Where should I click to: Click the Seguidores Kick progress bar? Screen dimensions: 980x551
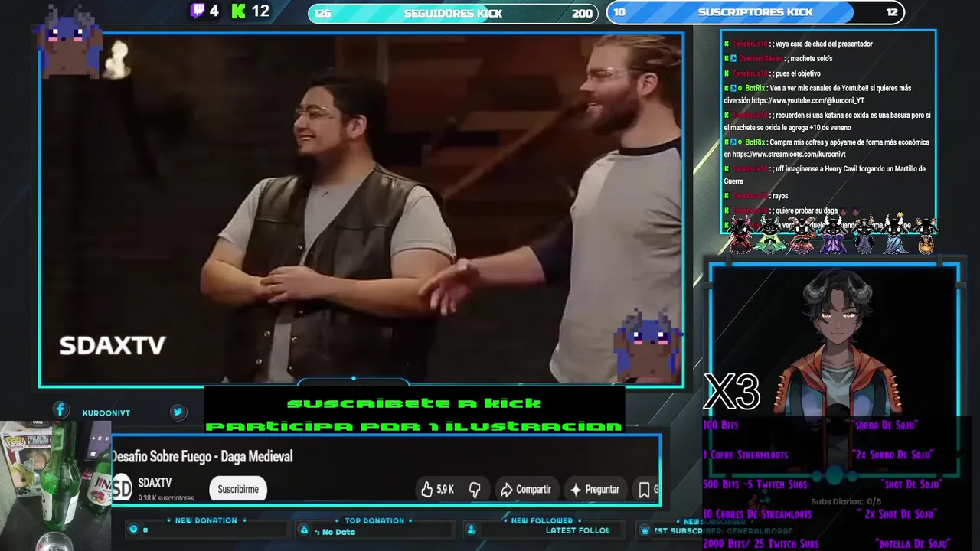coord(453,13)
